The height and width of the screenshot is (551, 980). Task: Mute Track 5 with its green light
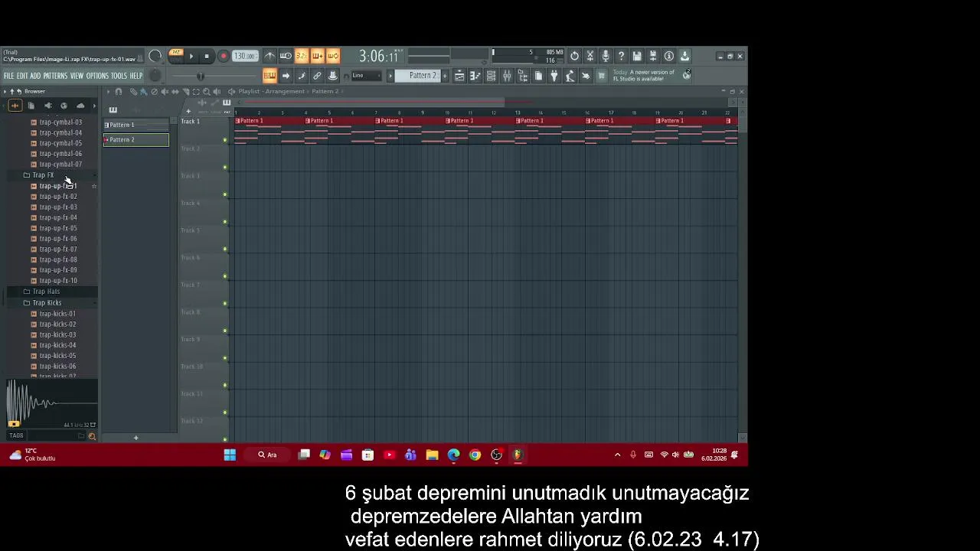pos(225,249)
